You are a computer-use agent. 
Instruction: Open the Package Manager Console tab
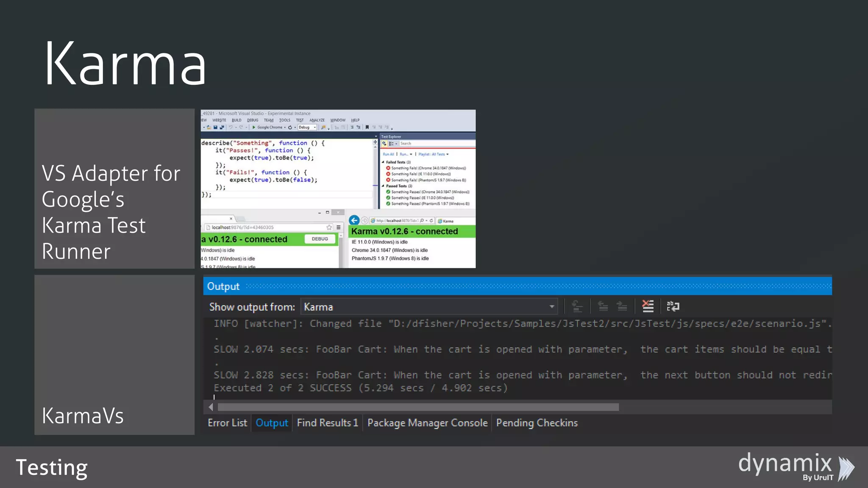[x=427, y=423]
